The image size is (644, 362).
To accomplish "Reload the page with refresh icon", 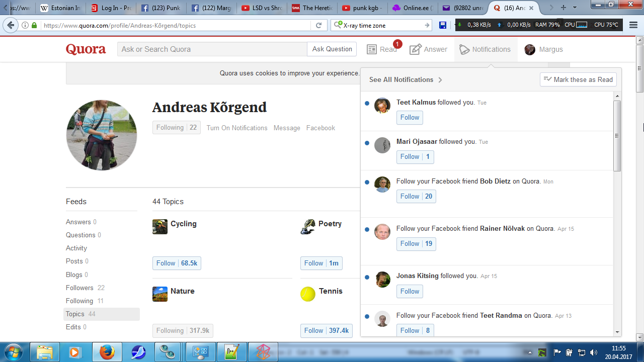I will pyautogui.click(x=318, y=25).
